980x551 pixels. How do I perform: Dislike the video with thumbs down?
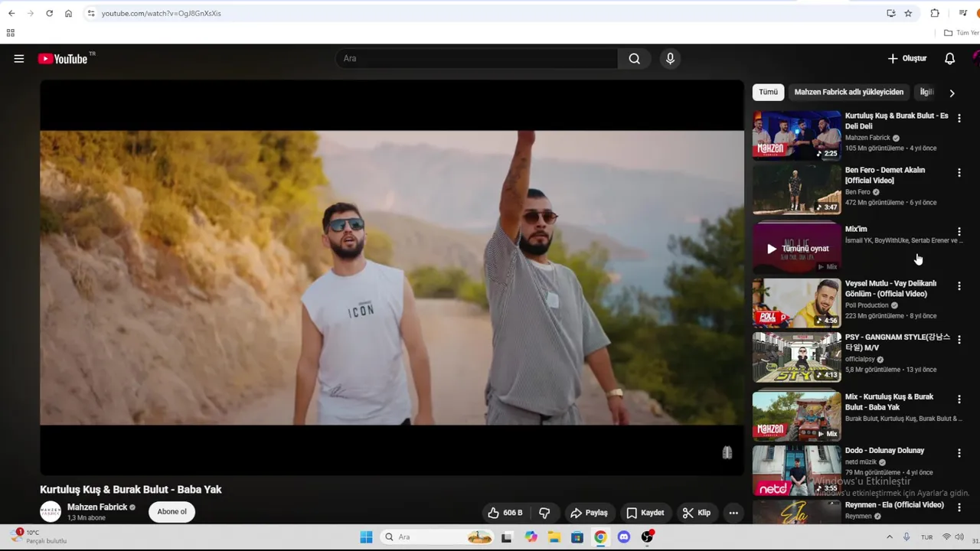coord(544,513)
